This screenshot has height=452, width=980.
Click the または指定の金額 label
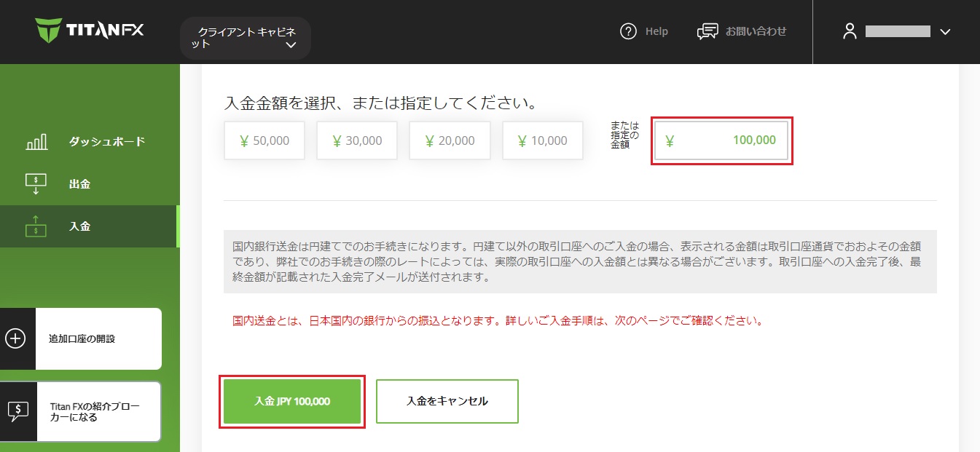click(625, 135)
